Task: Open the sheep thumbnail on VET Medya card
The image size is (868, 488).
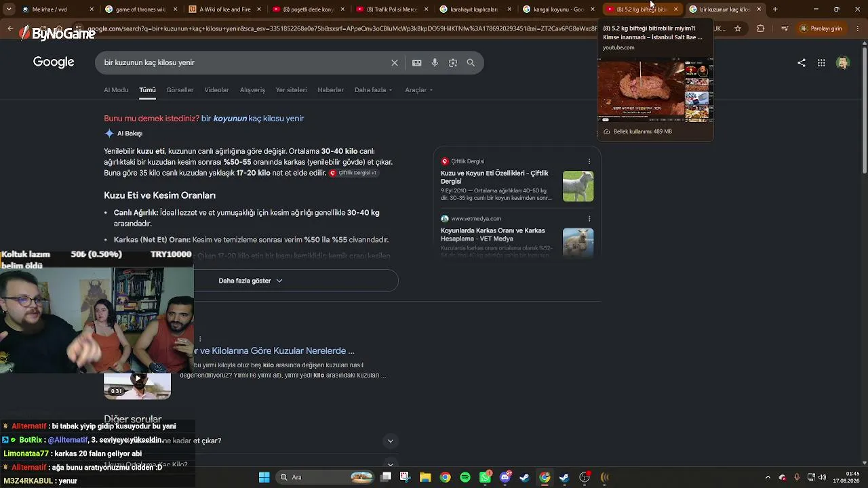Action: (578, 243)
